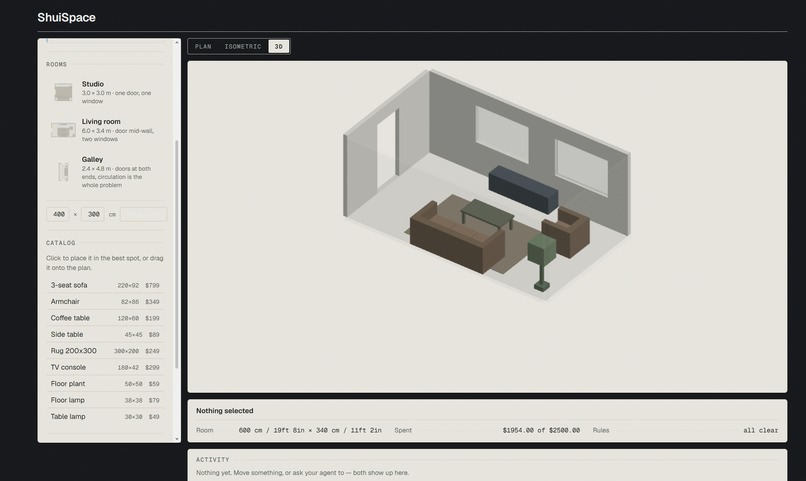The width and height of the screenshot is (806, 481).
Task: Add the Coffee table from catalog
Action: [105, 318]
